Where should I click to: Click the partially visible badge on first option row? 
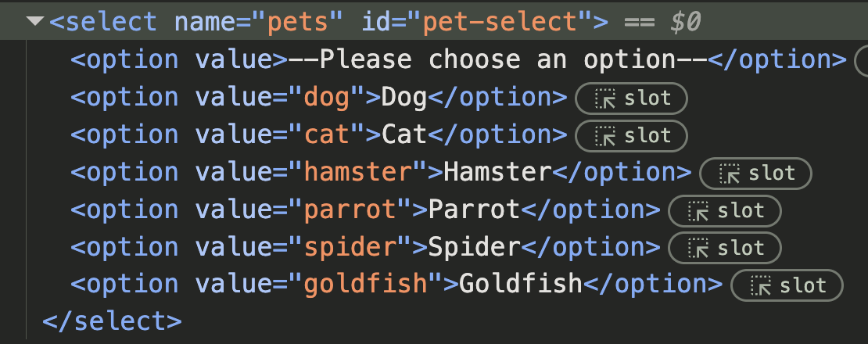[x=862, y=61]
